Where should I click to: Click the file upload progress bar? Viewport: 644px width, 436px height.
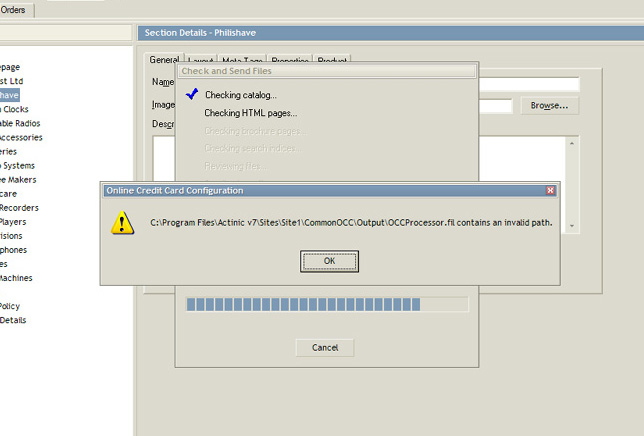[x=326, y=304]
